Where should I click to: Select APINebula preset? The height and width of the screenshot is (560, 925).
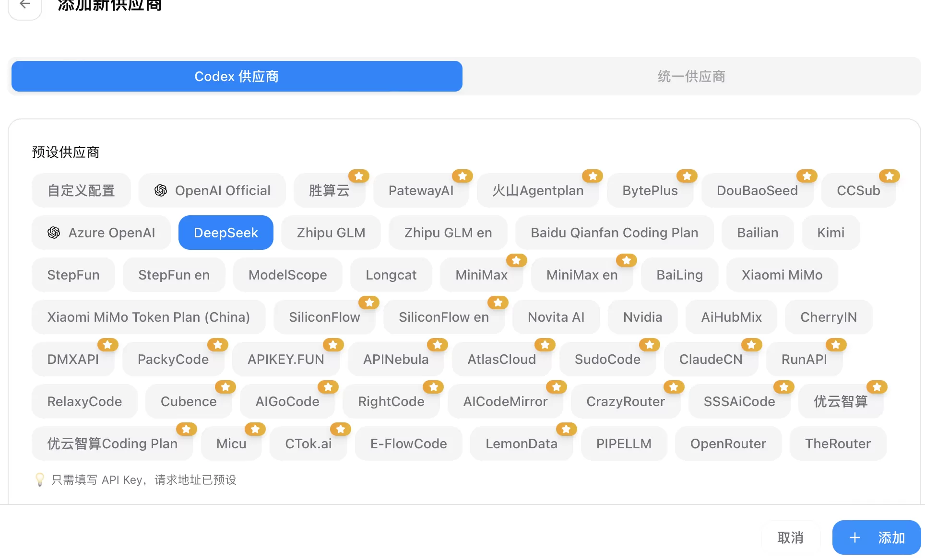click(396, 359)
